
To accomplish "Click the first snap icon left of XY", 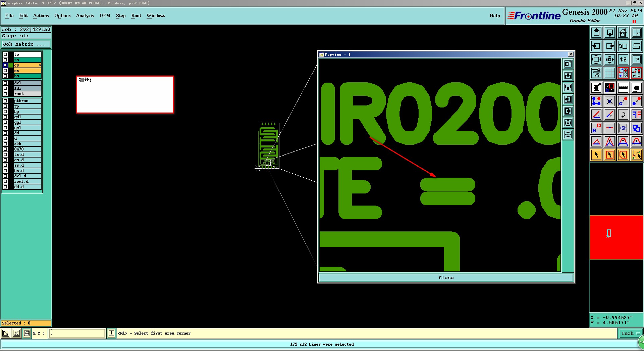I will pos(6,333).
